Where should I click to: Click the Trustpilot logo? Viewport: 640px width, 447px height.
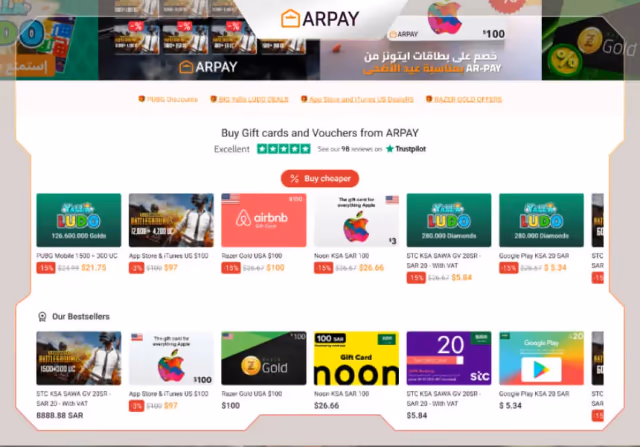point(406,149)
